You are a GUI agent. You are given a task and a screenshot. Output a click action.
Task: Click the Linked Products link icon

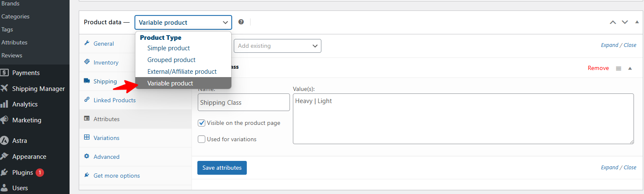point(87,100)
